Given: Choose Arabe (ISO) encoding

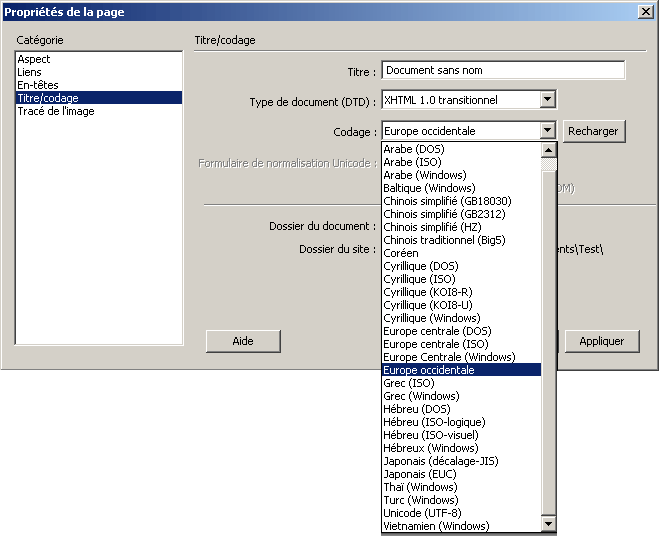Looking at the screenshot, I should click(x=461, y=162).
